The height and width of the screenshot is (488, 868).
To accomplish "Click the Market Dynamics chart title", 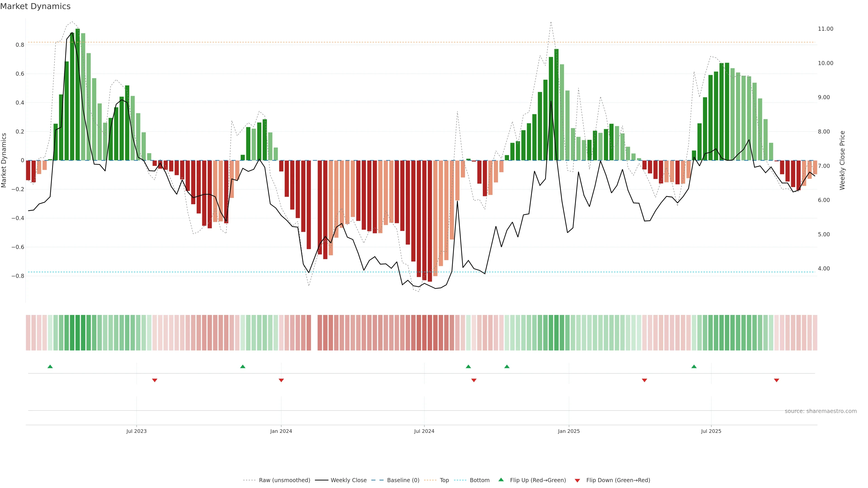I will (35, 6).
